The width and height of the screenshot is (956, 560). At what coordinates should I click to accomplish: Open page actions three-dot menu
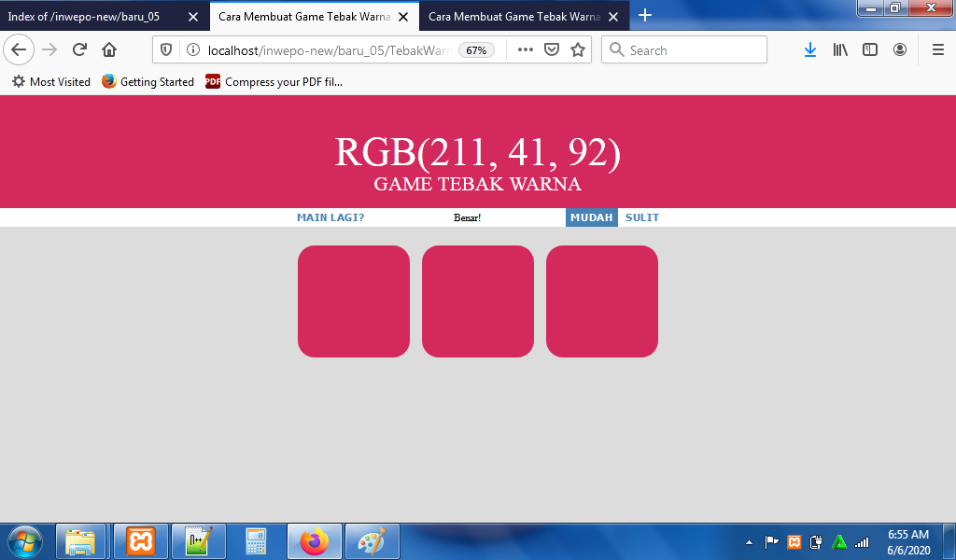click(x=525, y=50)
